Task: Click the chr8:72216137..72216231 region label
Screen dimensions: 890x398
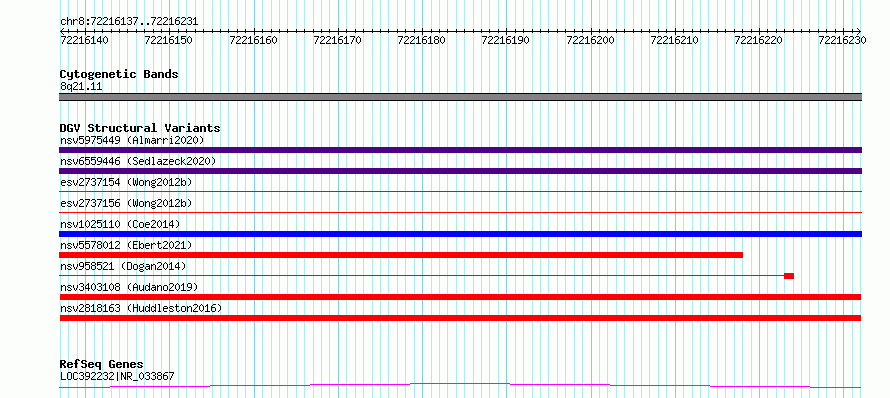Action: point(129,22)
